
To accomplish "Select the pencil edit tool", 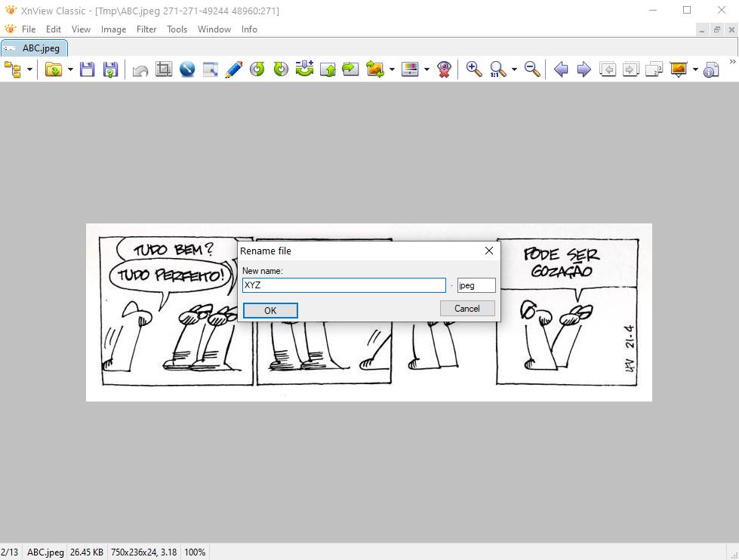I will point(234,69).
